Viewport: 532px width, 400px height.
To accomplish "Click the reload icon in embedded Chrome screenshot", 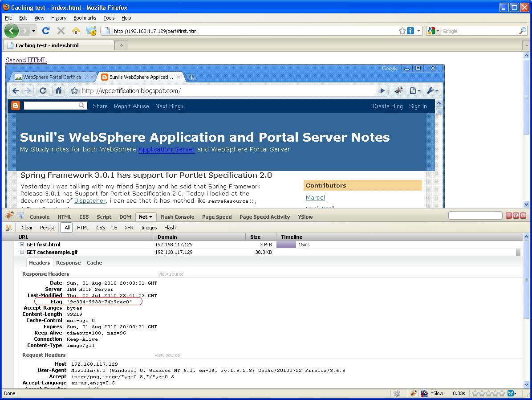I will point(43,91).
